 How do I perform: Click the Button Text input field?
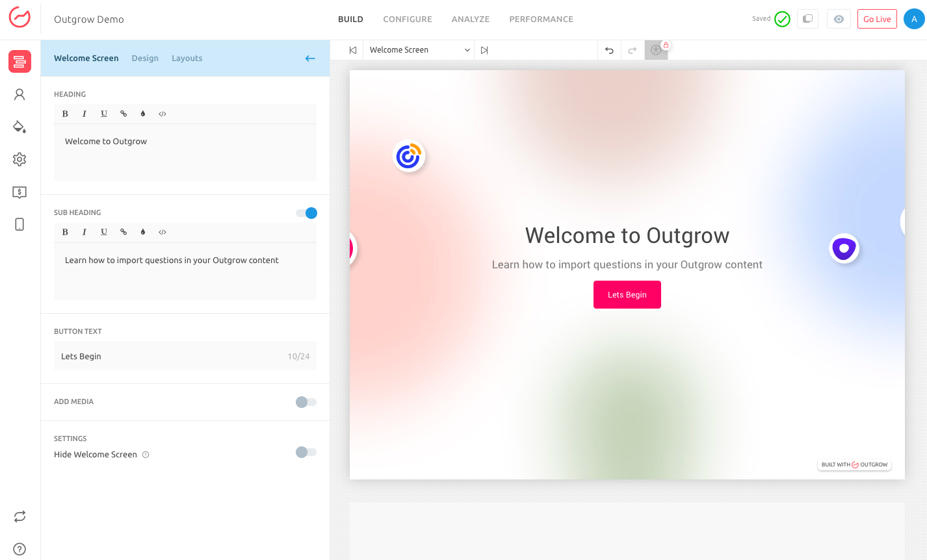tap(185, 356)
